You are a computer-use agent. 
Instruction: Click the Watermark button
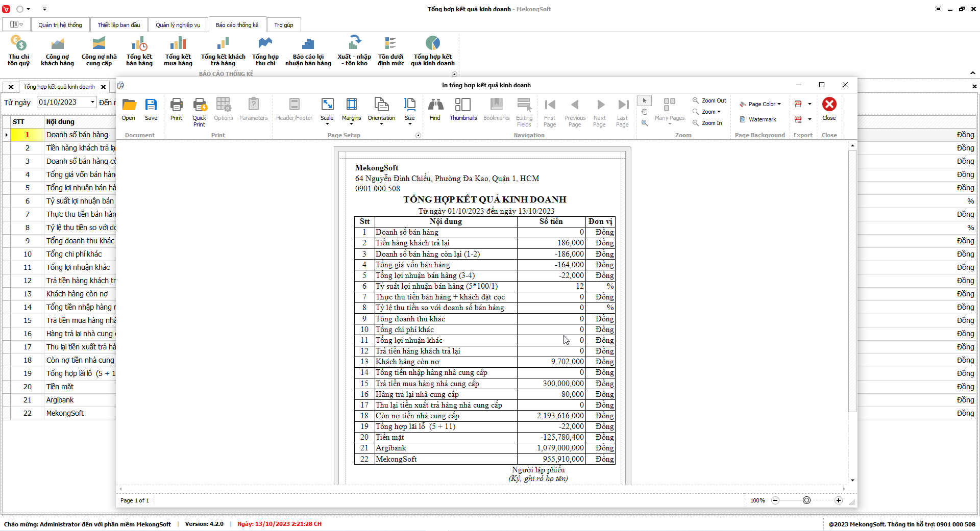pyautogui.click(x=758, y=119)
